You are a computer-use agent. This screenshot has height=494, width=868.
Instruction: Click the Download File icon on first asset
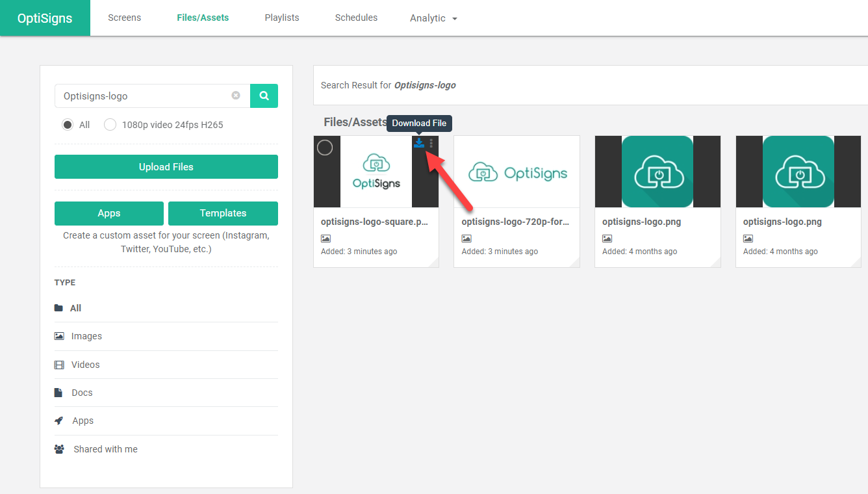[419, 143]
